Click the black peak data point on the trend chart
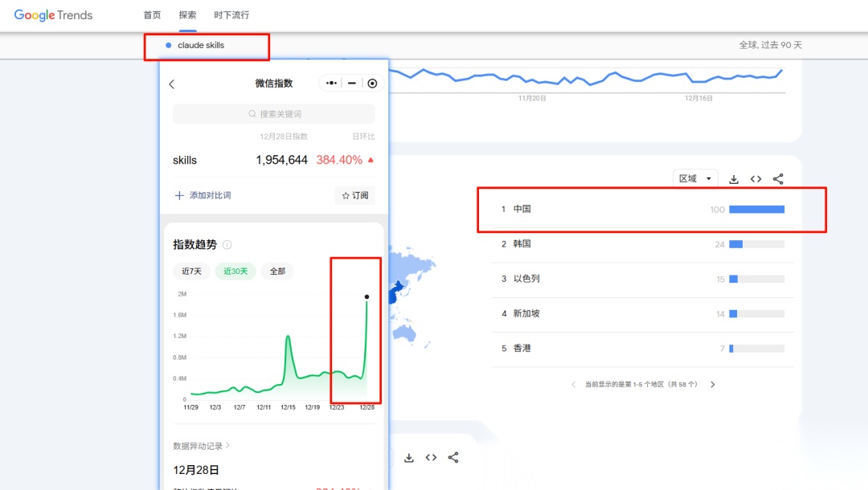The height and width of the screenshot is (490, 868). 366,297
